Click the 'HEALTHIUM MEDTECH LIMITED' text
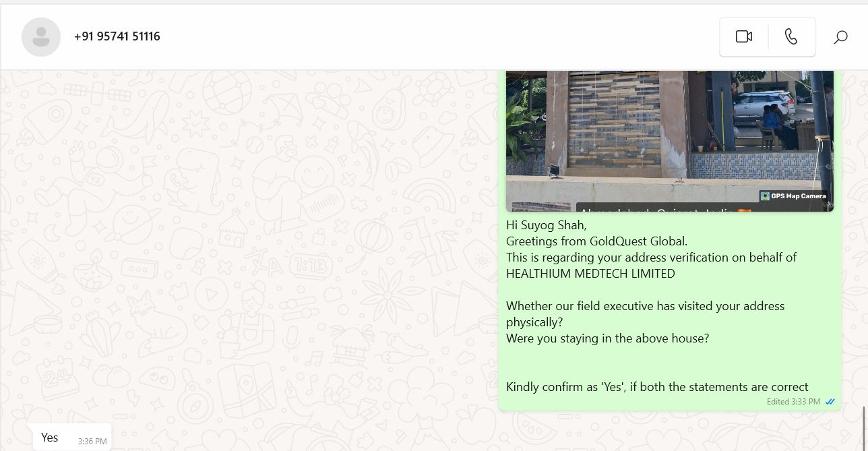868x451 pixels. pos(590,274)
